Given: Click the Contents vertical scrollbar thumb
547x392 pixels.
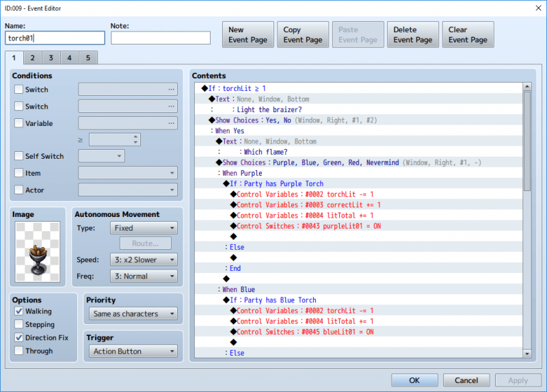Looking at the screenshot, I should (527, 141).
